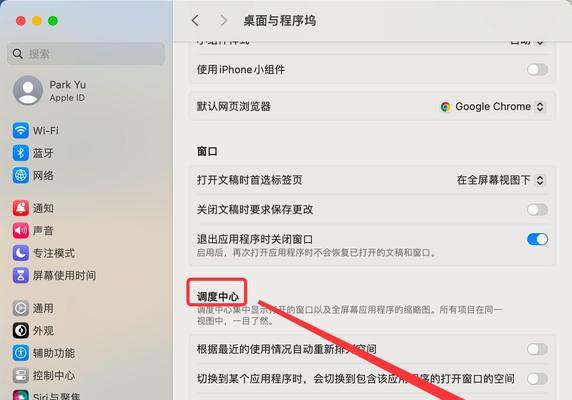Go forward with the right chevron
The width and height of the screenshot is (572, 400).
tap(223, 20)
